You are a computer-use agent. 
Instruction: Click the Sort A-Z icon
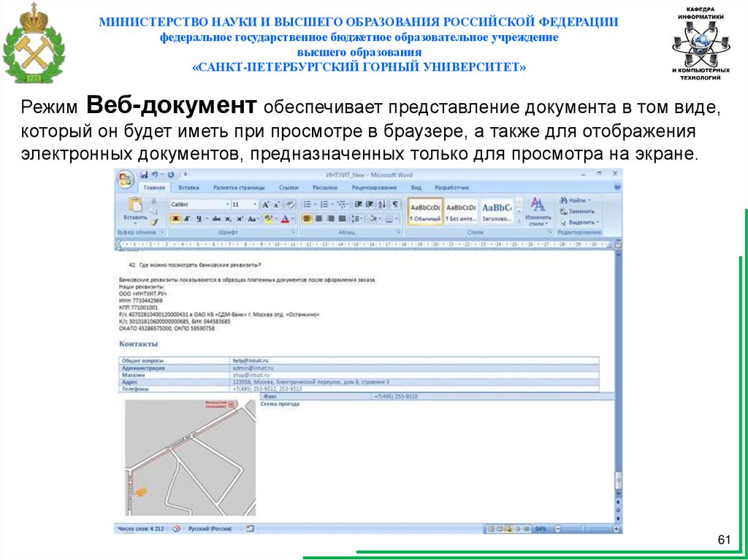[x=382, y=204]
